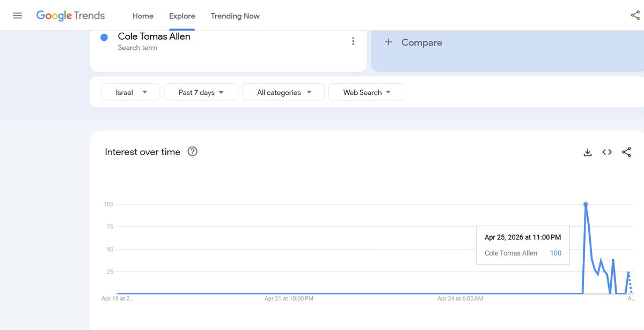644x330 pixels.
Task: Edit the Cole Tomas Allen search term
Action: coord(154,36)
